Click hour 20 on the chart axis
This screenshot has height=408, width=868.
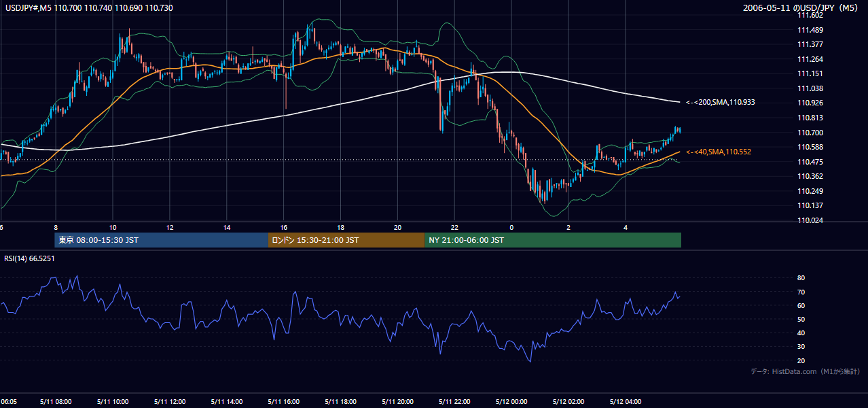click(397, 227)
